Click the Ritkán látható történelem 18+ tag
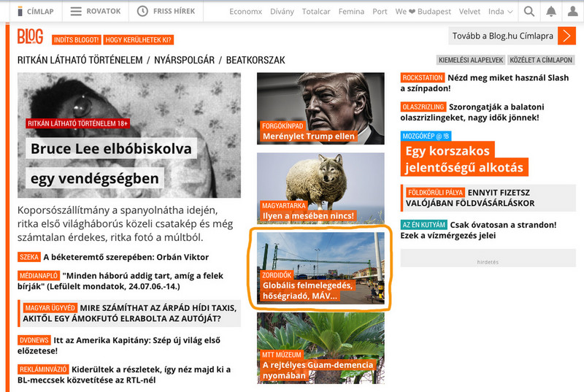 [x=77, y=123]
